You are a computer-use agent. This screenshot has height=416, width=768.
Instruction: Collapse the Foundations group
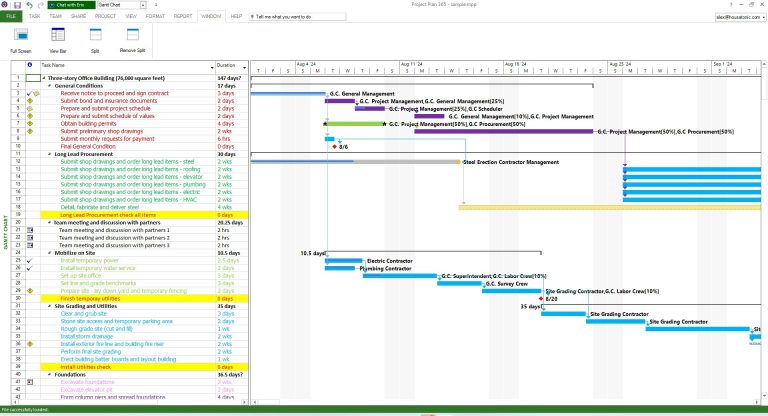click(50, 374)
